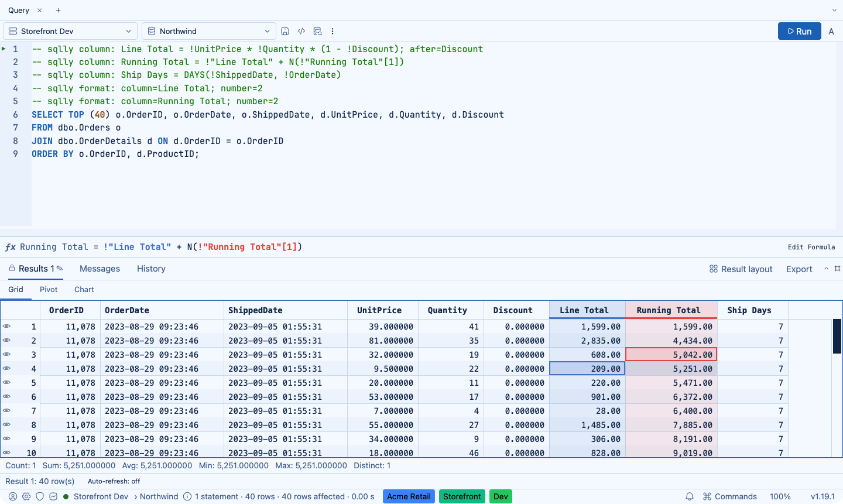Click the green Storefront tag
Screen dimensions: 843x504
[x=462, y=496]
